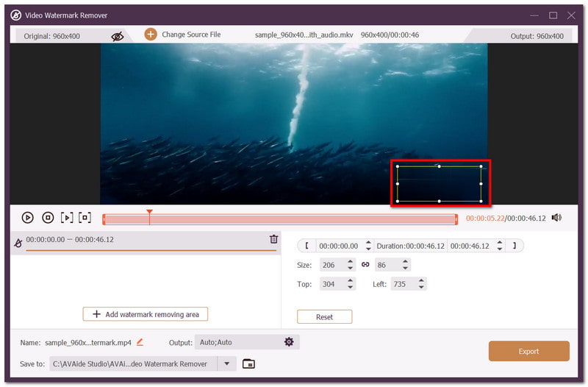This screenshot has height=387, width=588.
Task: Click the Export button
Action: (528, 352)
